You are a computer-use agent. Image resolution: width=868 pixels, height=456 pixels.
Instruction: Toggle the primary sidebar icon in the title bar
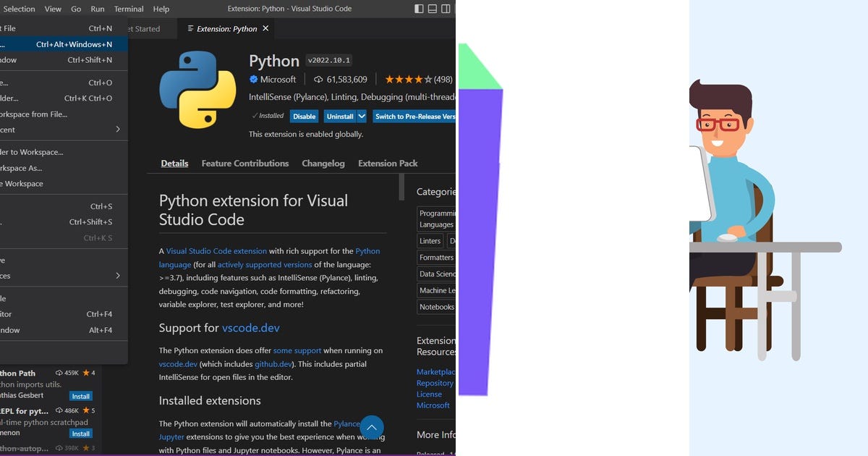coord(419,8)
